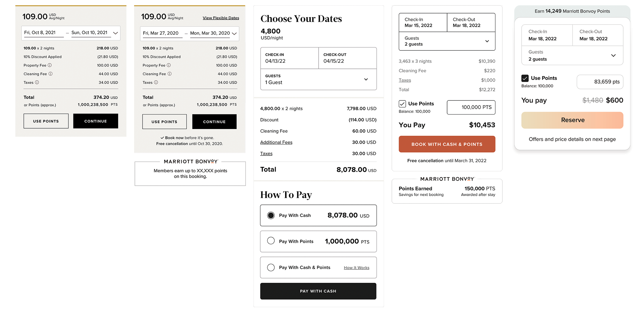
Task: Expand the Oct 8 – Oct 10, 2021 date dropdown
Action: pos(115,33)
